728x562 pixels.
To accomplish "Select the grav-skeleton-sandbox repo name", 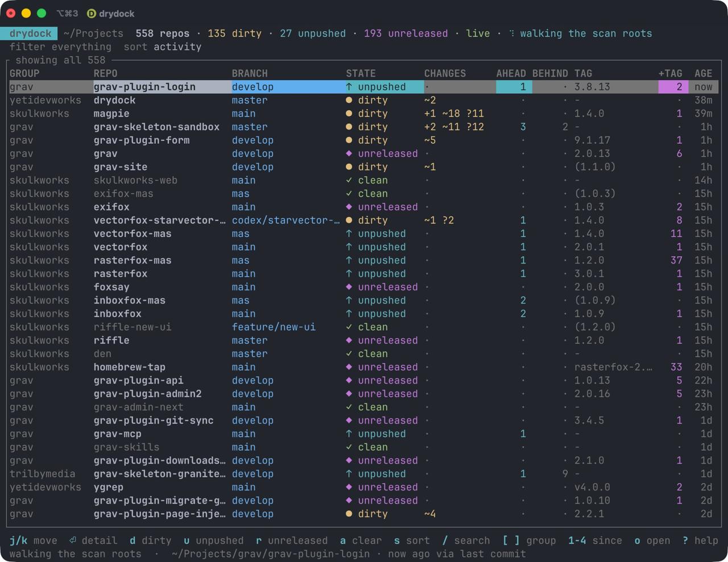I will point(156,127).
